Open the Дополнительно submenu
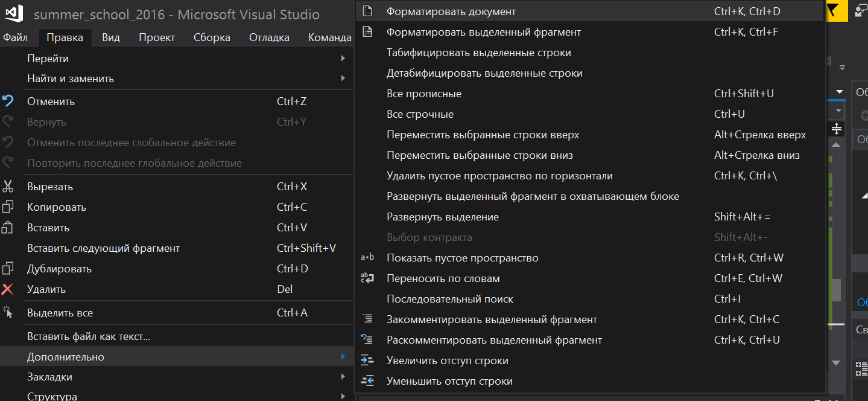 [177, 357]
